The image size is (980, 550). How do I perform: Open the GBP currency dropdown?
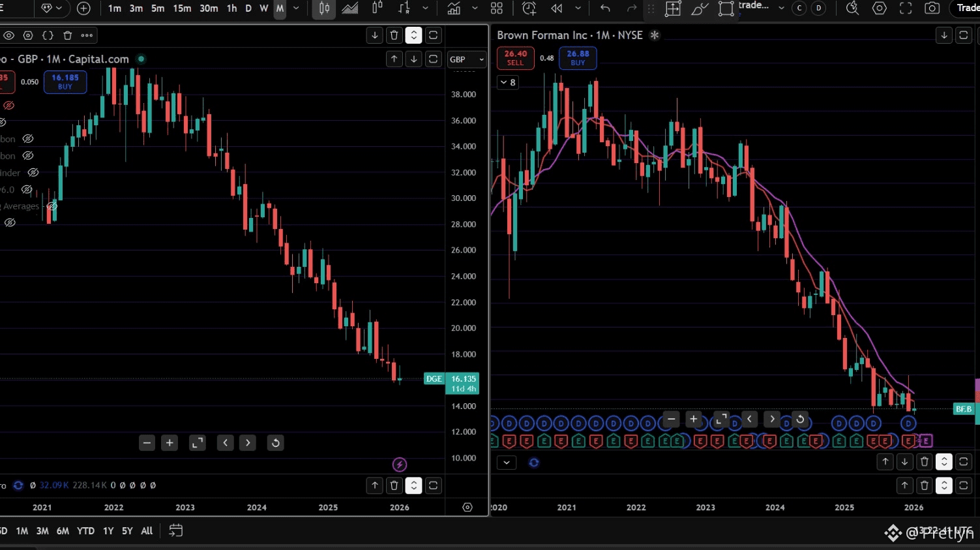tap(467, 59)
